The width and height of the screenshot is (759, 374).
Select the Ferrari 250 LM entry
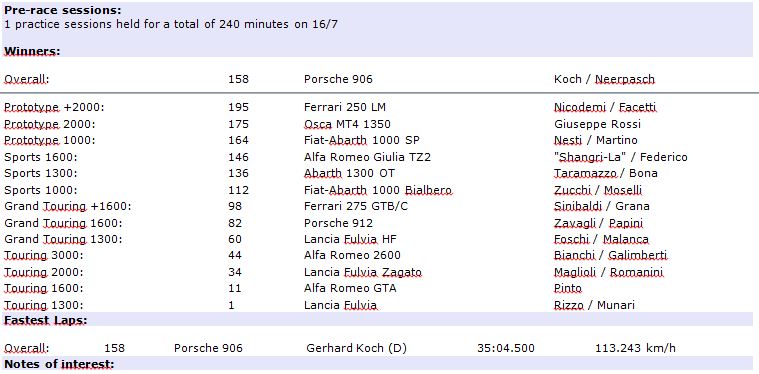345,107
